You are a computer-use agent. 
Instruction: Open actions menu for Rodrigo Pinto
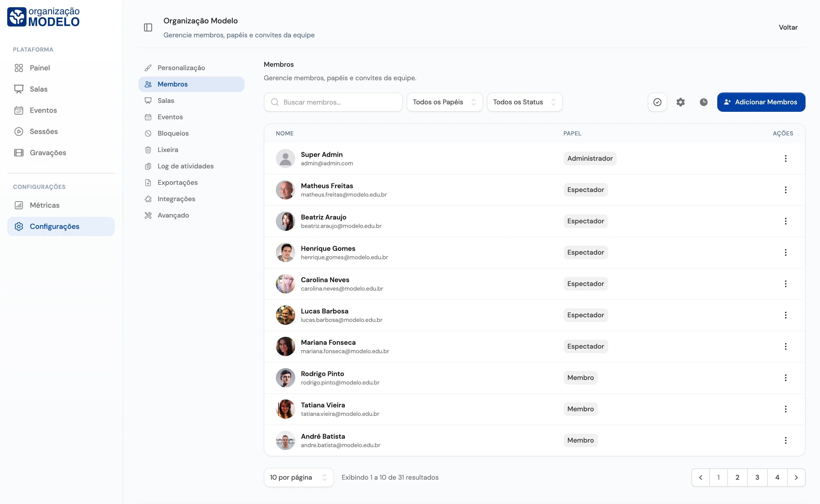pyautogui.click(x=785, y=378)
